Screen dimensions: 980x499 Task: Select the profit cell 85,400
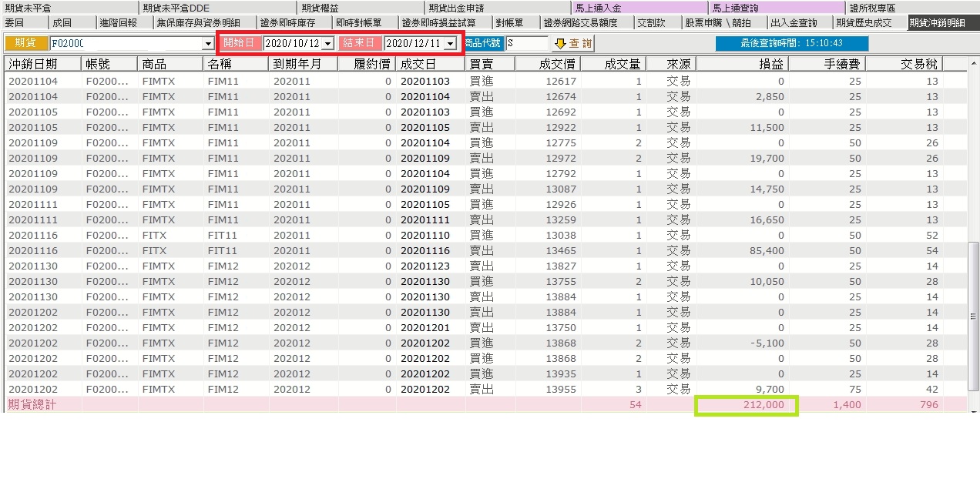point(766,250)
